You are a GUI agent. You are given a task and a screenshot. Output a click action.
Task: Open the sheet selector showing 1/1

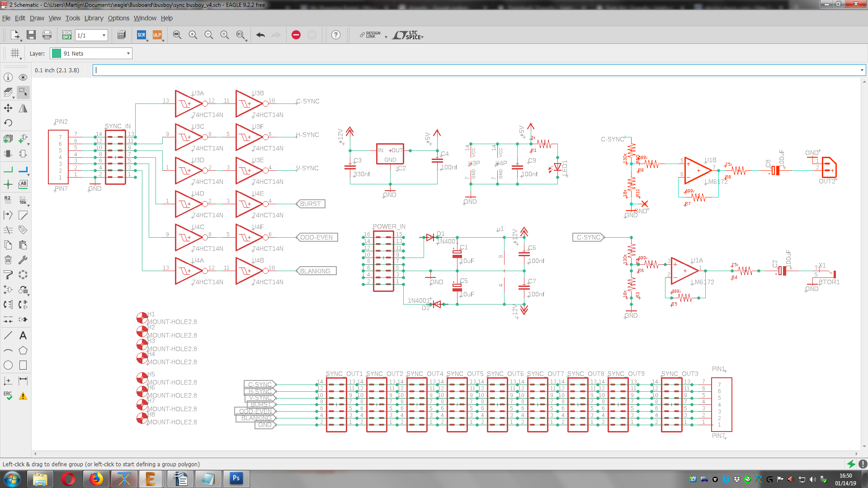[91, 35]
